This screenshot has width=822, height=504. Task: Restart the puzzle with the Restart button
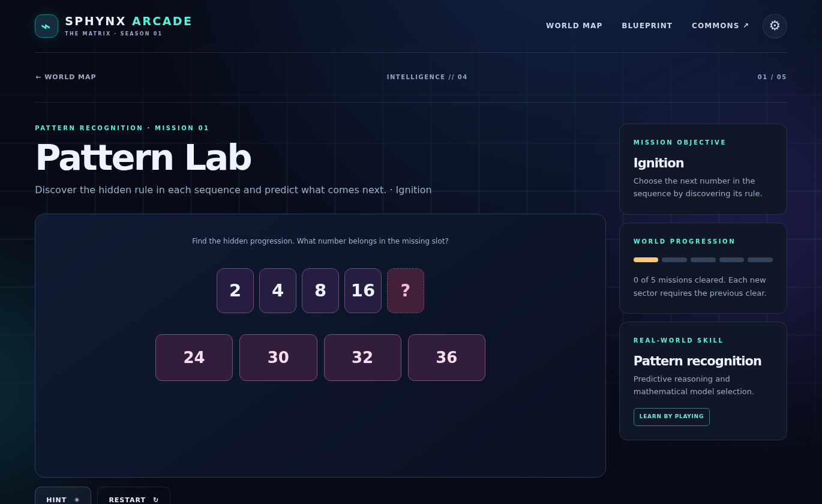134,497
